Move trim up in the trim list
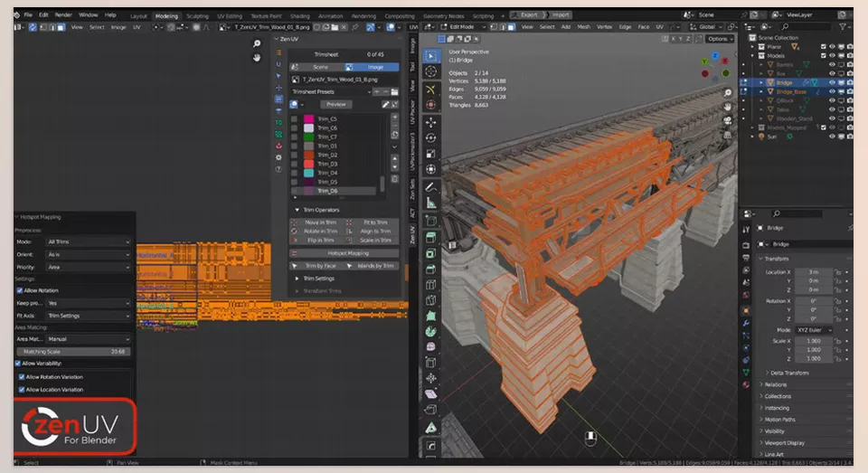Viewport: 868px width, 473px height. coord(395,158)
